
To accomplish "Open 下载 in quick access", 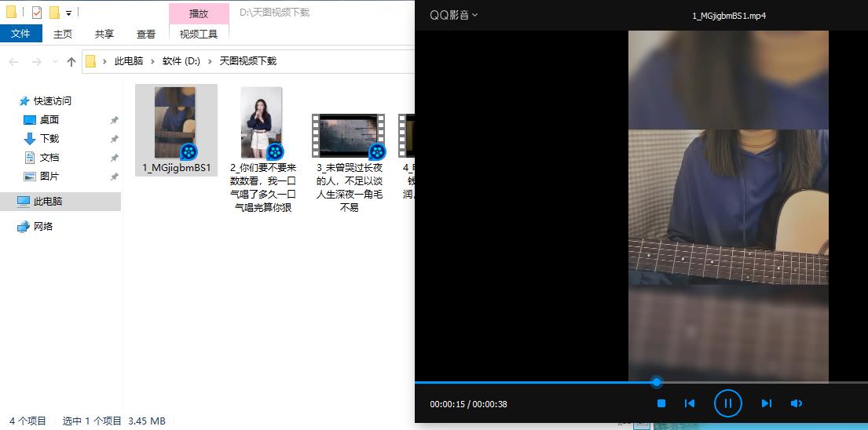I will pyautogui.click(x=49, y=139).
